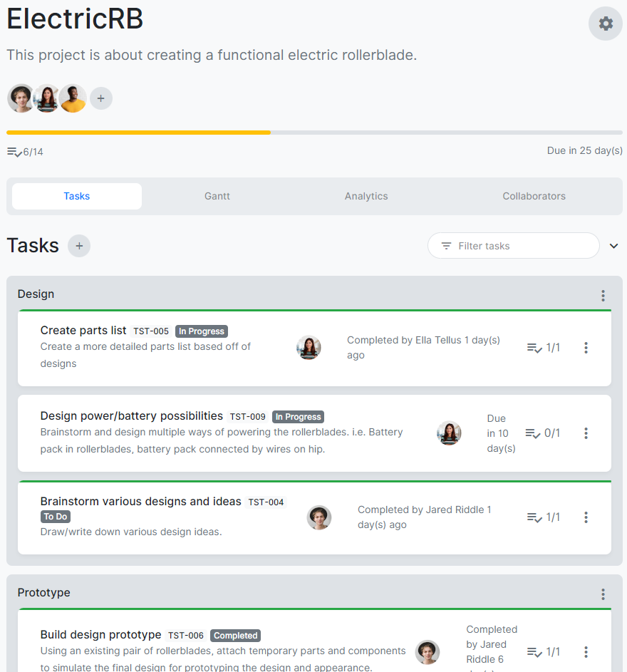Open the Collaborators tab
The image size is (627, 672).
pyautogui.click(x=534, y=196)
